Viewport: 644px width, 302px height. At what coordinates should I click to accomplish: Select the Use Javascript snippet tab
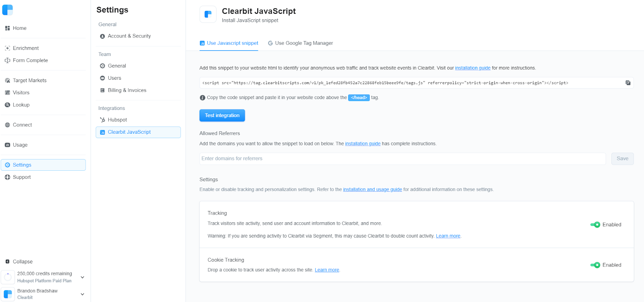(x=229, y=43)
